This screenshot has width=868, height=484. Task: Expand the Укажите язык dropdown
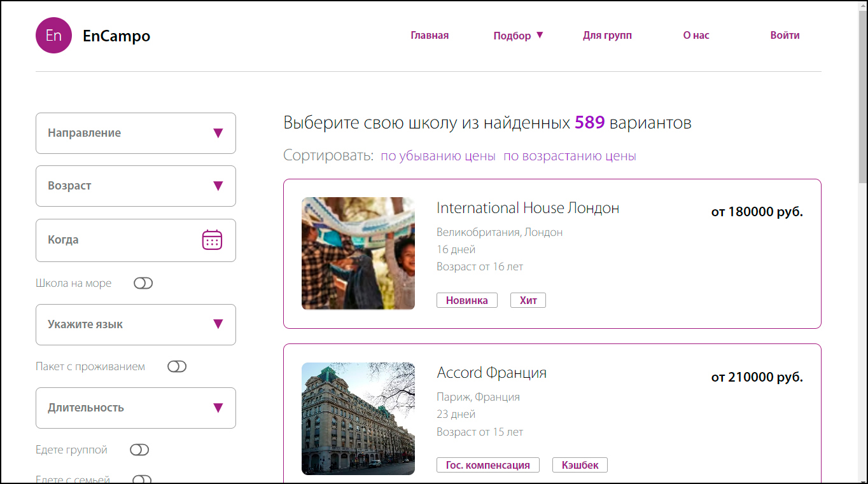(136, 324)
